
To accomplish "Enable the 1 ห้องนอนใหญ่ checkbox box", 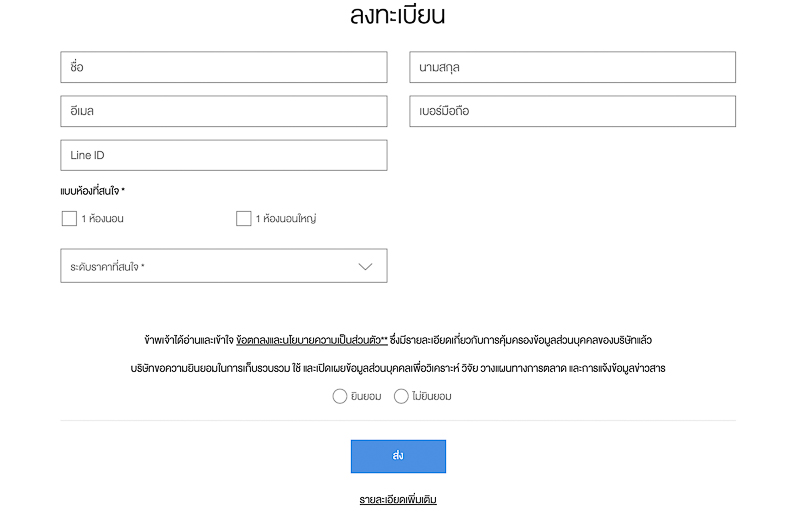I will click(x=243, y=218).
